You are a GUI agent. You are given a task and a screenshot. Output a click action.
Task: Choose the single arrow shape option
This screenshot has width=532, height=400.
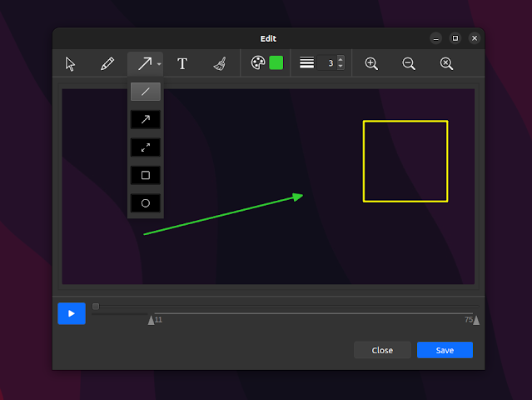(146, 120)
